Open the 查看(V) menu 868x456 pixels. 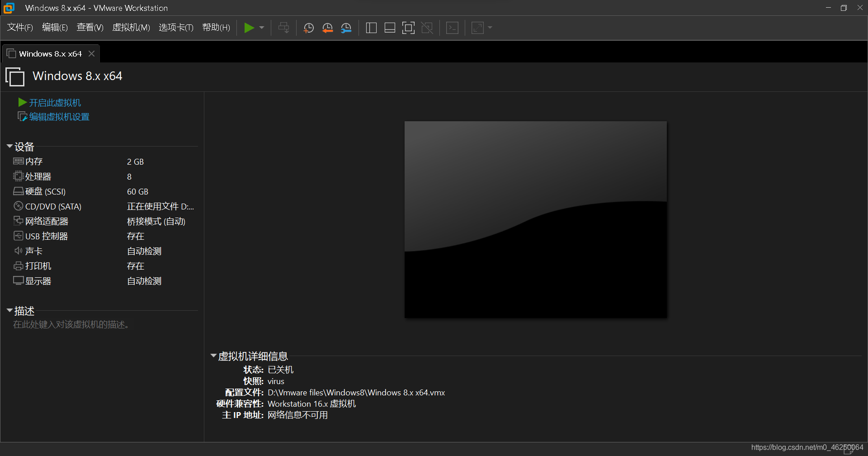(90, 28)
